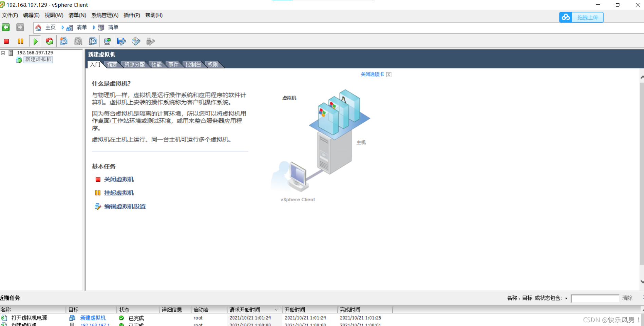Open the 文件(F) menu
The height and width of the screenshot is (326, 644).
tap(10, 15)
